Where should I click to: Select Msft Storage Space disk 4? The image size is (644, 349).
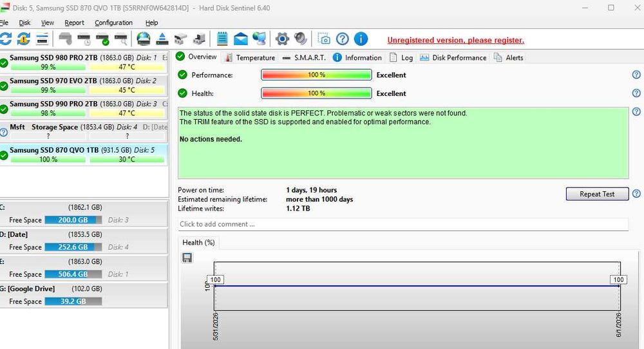click(84, 131)
